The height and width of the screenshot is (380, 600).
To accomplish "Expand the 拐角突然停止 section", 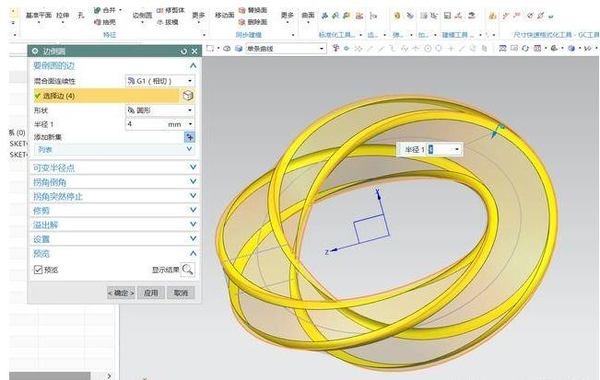I will coord(193,196).
